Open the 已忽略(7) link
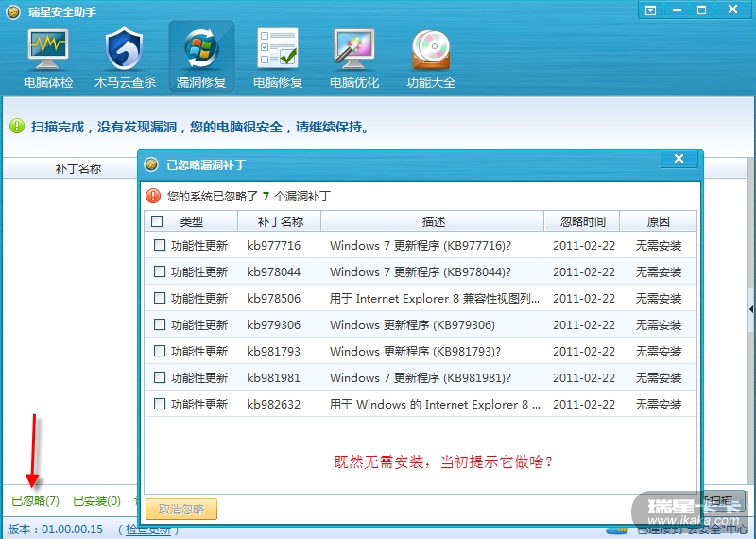This screenshot has height=539, width=756. 35,501
